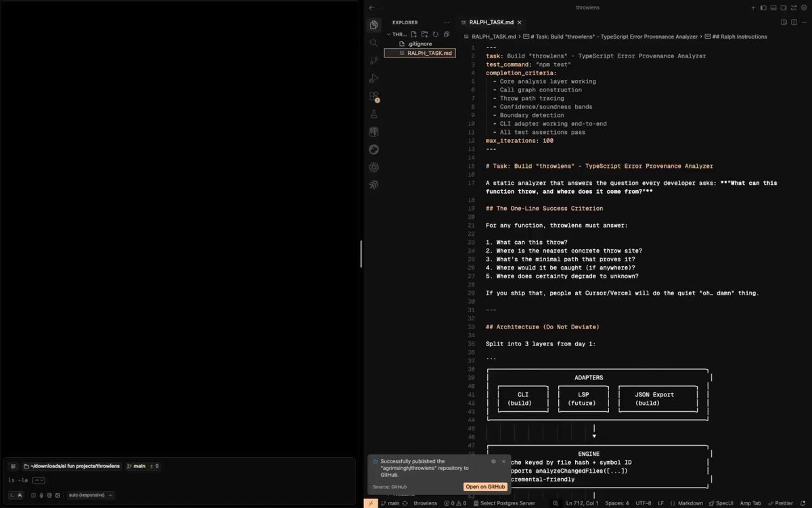
Task: Click the throwlens title command center
Action: pyautogui.click(x=587, y=7)
